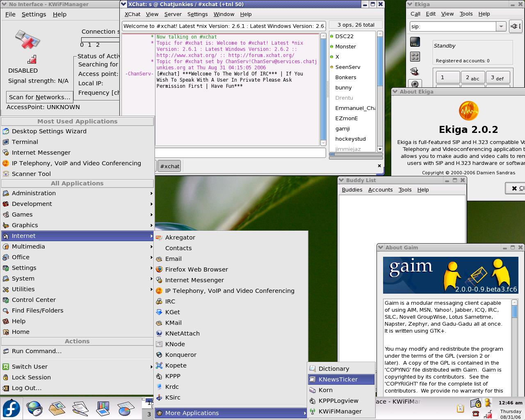Dial 1 on Ekiga keypad
The height and width of the screenshot is (420, 525).
coord(447,78)
